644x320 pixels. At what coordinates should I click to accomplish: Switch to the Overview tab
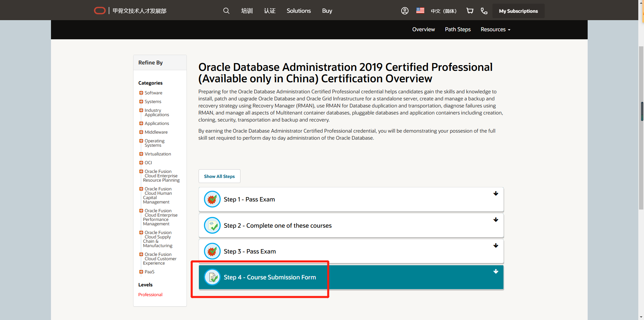click(x=423, y=30)
